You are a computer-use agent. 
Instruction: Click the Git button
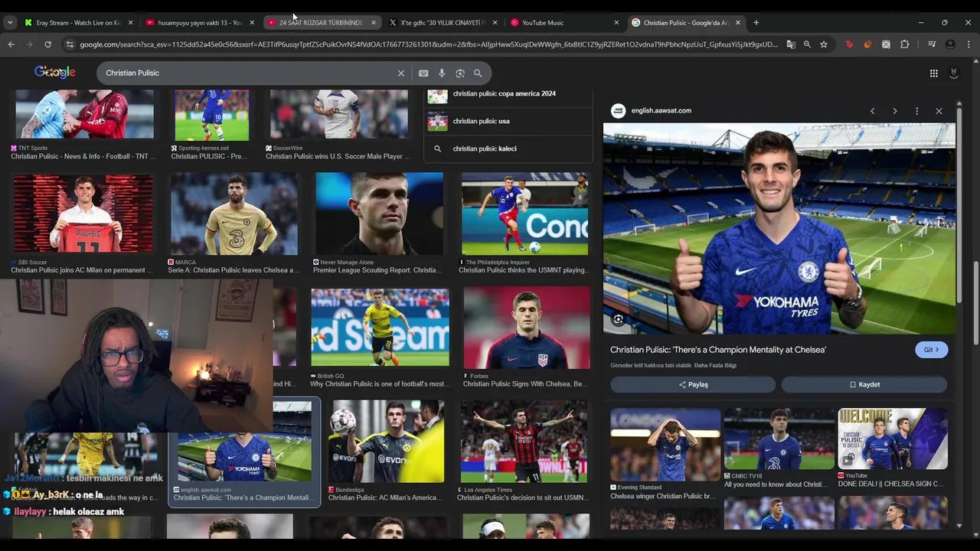pyautogui.click(x=931, y=350)
